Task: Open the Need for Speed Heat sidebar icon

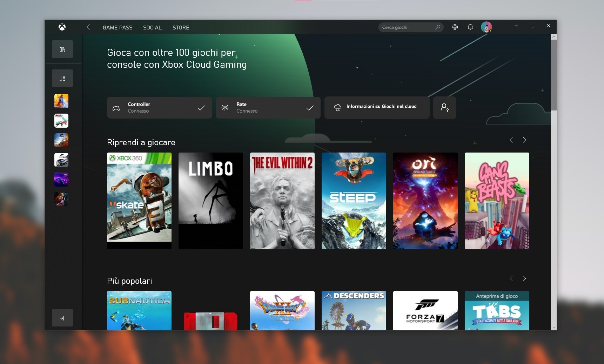Action: (x=61, y=180)
